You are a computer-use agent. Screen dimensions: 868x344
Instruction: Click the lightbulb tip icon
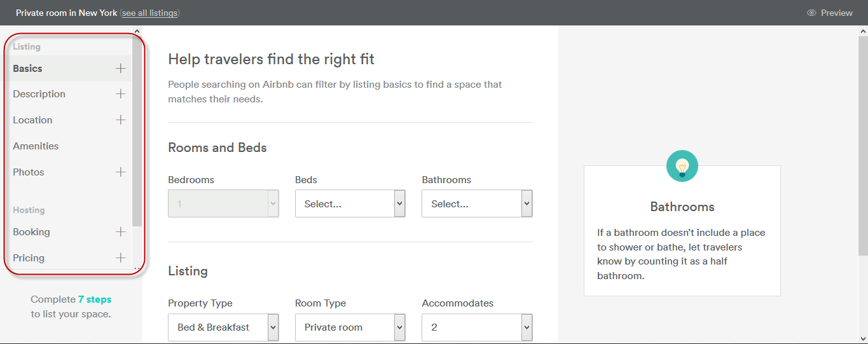[x=682, y=167]
